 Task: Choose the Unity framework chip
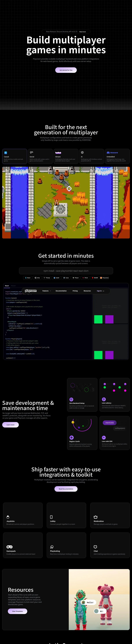[x=37, y=278]
